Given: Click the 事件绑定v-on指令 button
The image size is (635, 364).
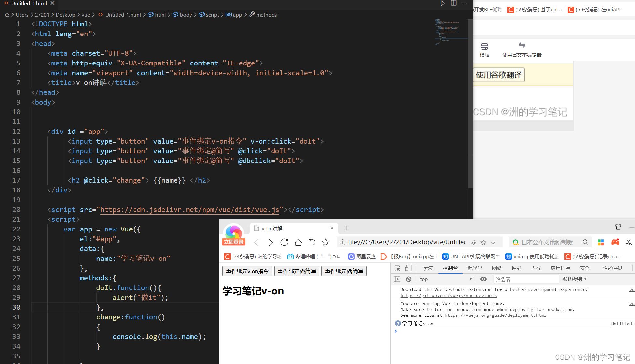Looking at the screenshot, I should (x=247, y=271).
